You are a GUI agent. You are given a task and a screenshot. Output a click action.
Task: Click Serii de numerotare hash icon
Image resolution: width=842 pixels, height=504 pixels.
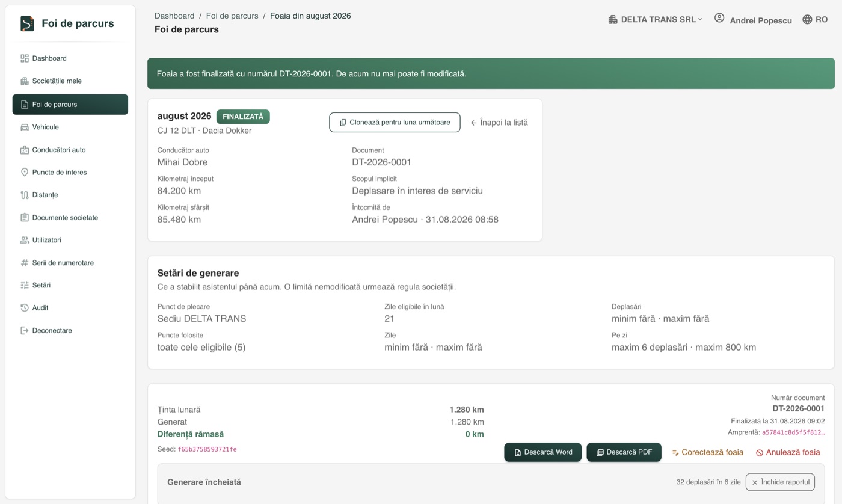tap(25, 263)
